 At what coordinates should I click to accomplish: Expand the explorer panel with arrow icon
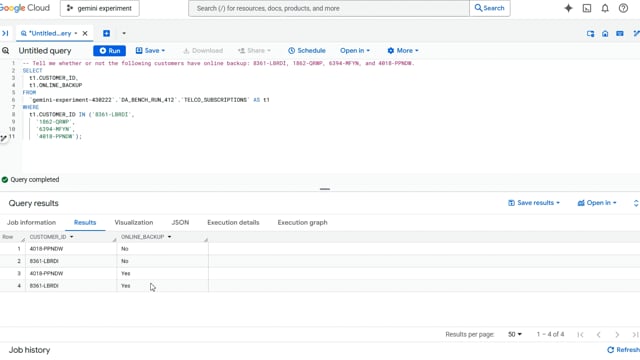pos(5,33)
